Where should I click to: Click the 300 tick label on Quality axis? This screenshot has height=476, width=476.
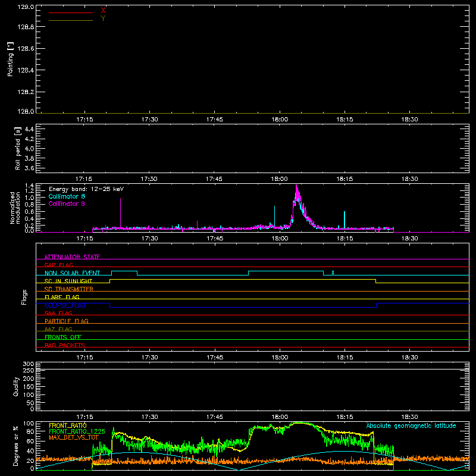[x=29, y=364]
